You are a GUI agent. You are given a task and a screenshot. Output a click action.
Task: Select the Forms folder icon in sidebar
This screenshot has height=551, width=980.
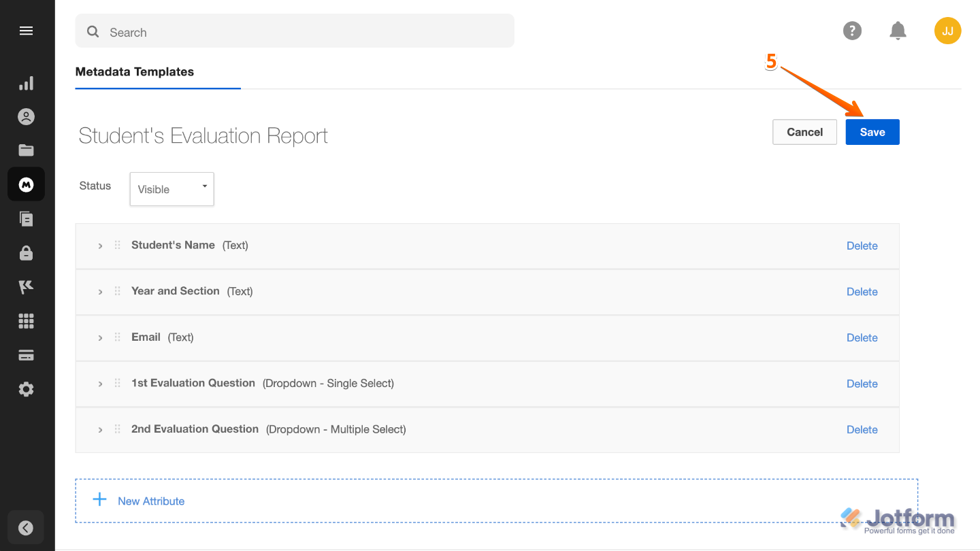[26, 150]
